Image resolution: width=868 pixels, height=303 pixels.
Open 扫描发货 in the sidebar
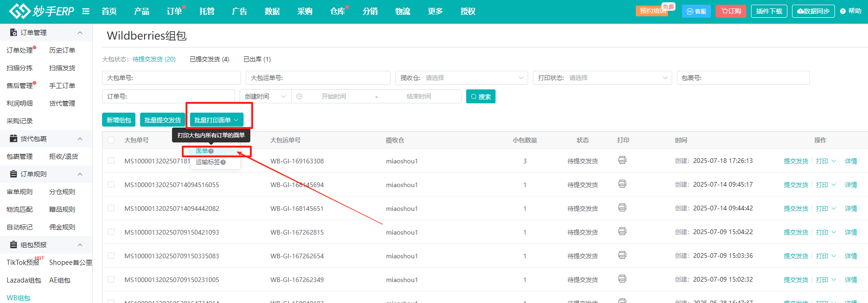(62, 68)
